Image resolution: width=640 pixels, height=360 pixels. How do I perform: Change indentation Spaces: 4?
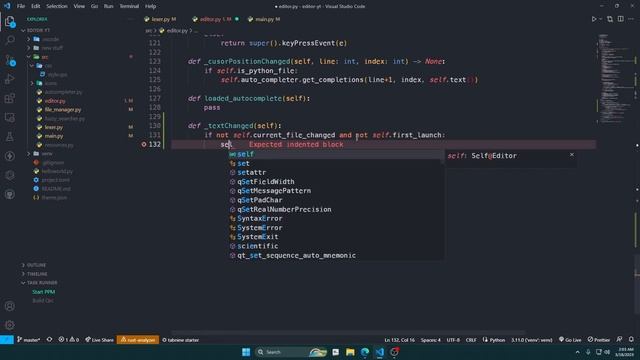pos(431,340)
